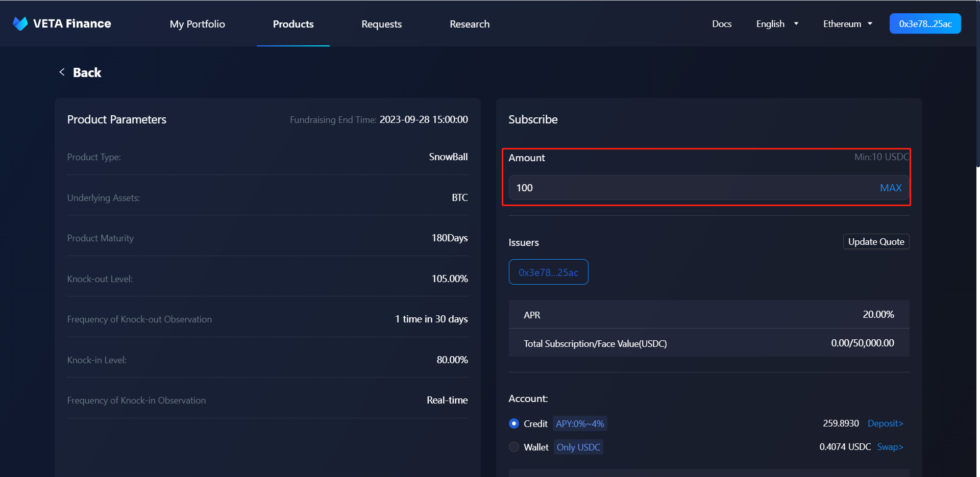Click the Swap> link
Viewport: 980px width, 477px height.
click(x=890, y=447)
